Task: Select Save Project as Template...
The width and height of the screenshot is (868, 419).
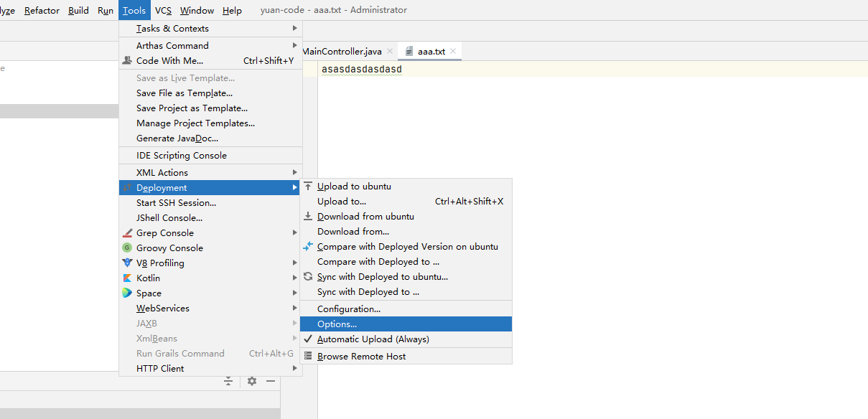Action: click(210, 108)
